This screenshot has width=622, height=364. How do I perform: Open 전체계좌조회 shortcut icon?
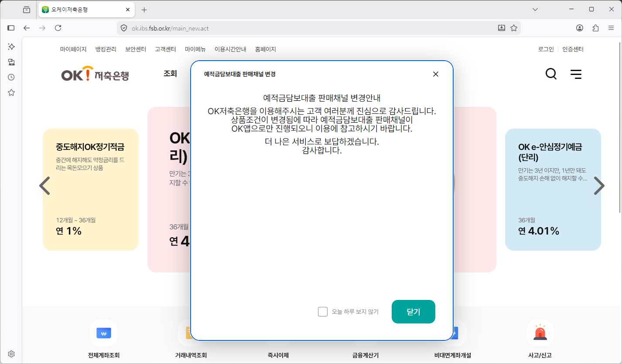104,333
